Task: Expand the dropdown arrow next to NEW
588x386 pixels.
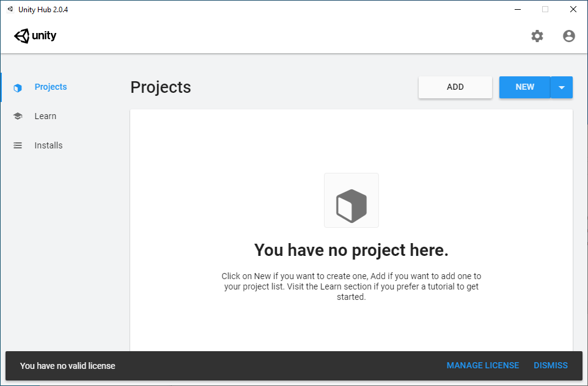Action: [x=561, y=87]
